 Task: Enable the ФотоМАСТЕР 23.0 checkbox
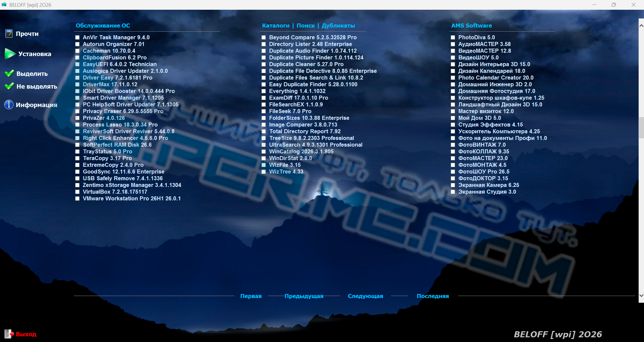click(453, 158)
